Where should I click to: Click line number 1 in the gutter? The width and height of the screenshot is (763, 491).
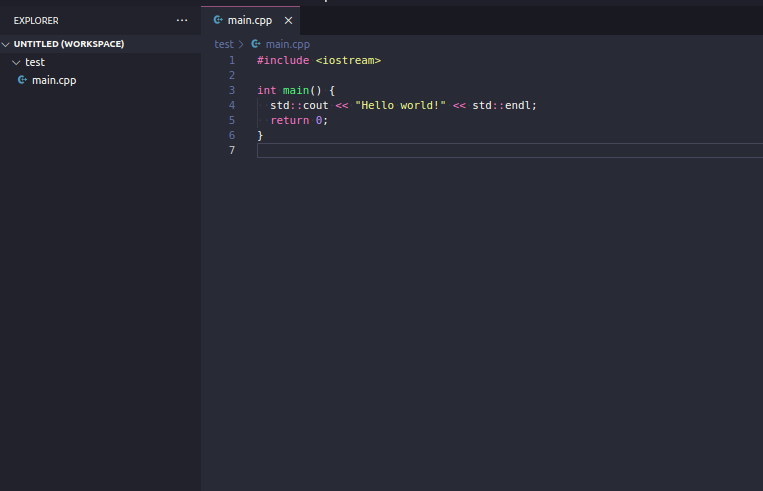pos(232,60)
